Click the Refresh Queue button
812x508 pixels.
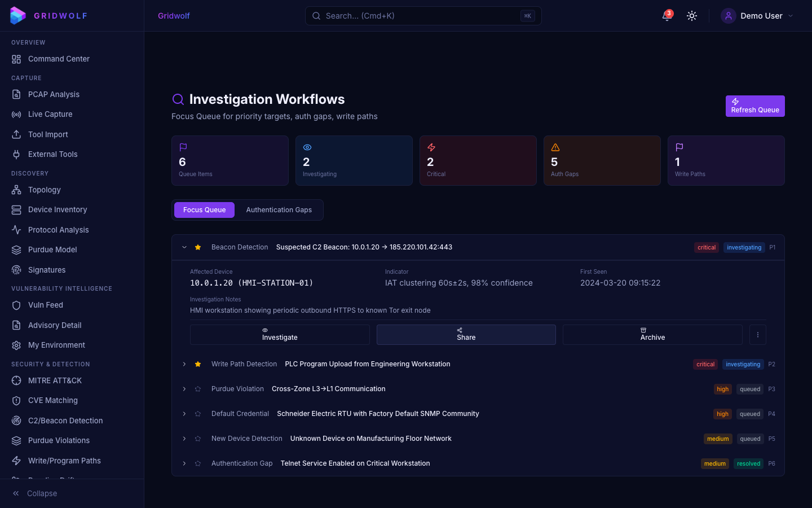pyautogui.click(x=755, y=106)
